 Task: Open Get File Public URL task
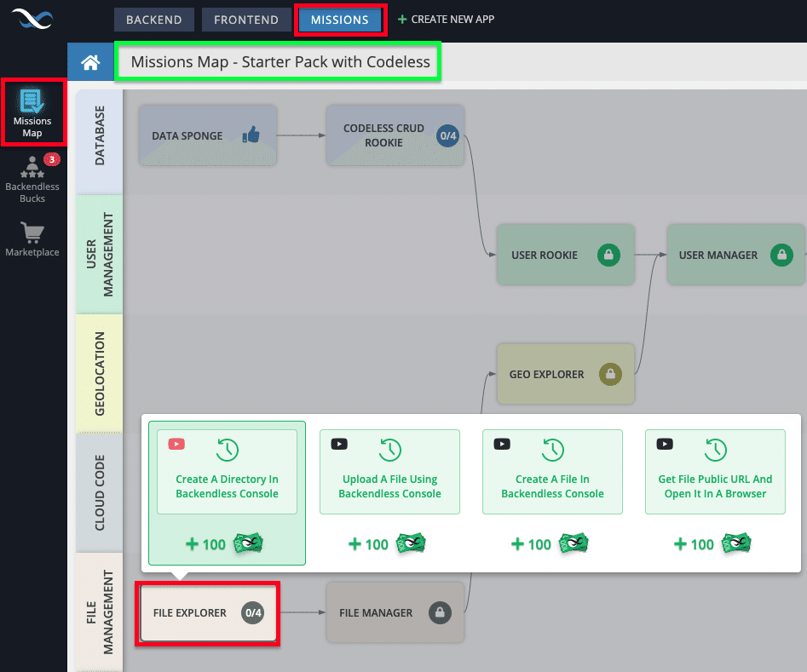tap(715, 472)
